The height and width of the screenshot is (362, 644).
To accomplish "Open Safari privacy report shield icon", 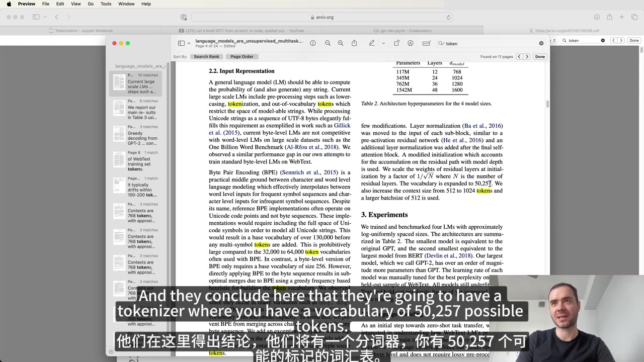I will click(184, 17).
